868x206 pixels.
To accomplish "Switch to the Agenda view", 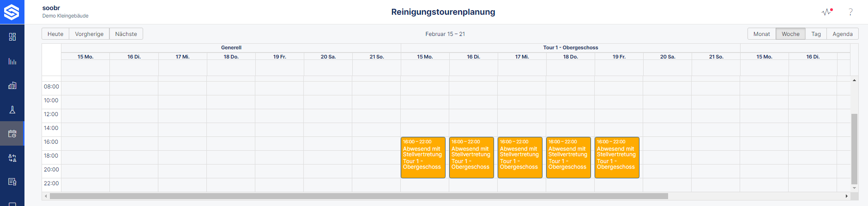I will (x=843, y=34).
